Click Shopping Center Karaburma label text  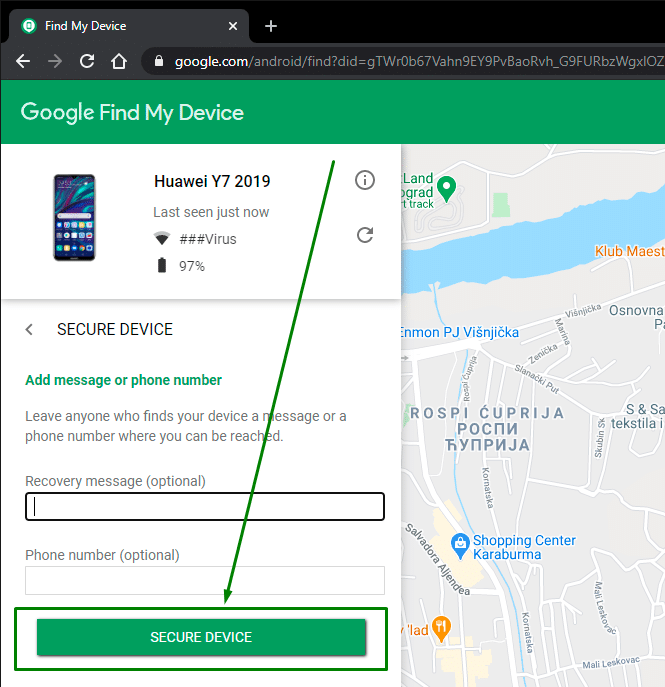(524, 547)
